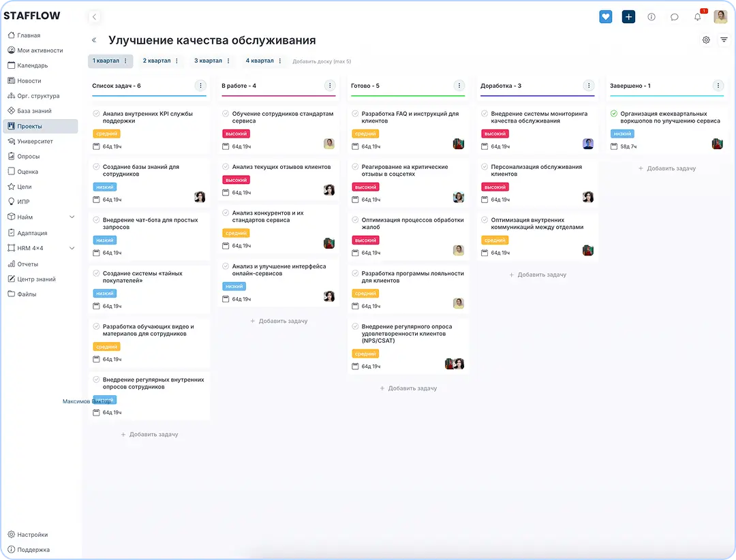Open the three-dot menu of 'В работе' column

click(x=330, y=86)
